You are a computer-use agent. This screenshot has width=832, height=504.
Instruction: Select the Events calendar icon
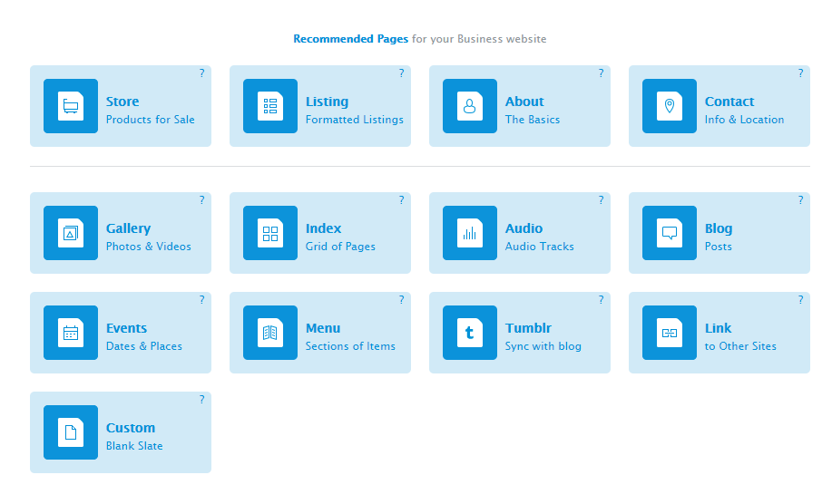[x=71, y=333]
